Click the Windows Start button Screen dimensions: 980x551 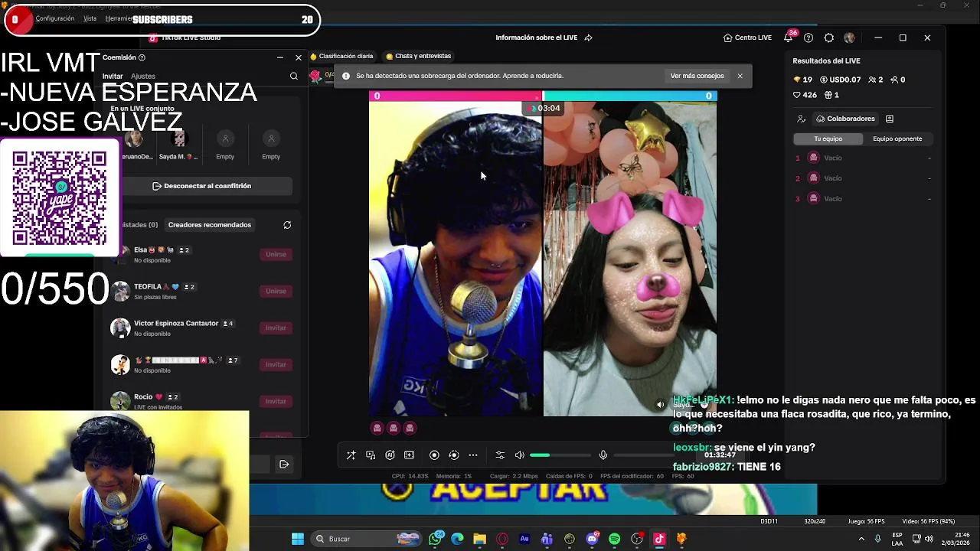pos(298,539)
